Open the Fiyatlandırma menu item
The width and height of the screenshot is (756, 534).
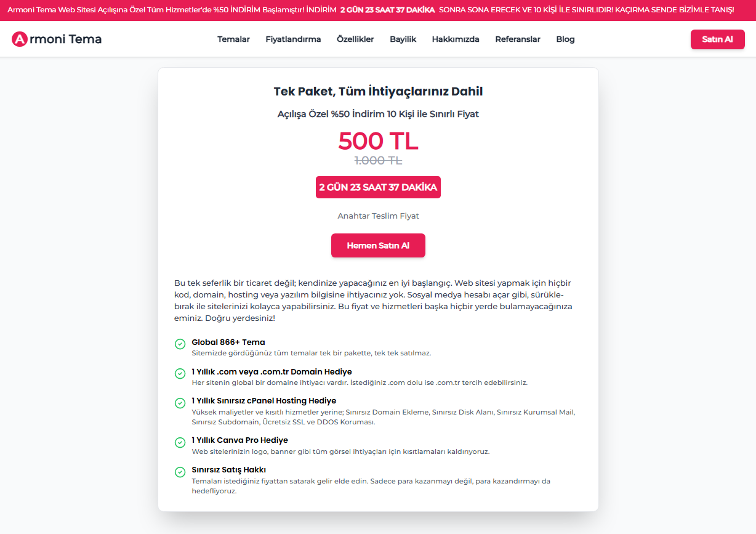point(293,39)
